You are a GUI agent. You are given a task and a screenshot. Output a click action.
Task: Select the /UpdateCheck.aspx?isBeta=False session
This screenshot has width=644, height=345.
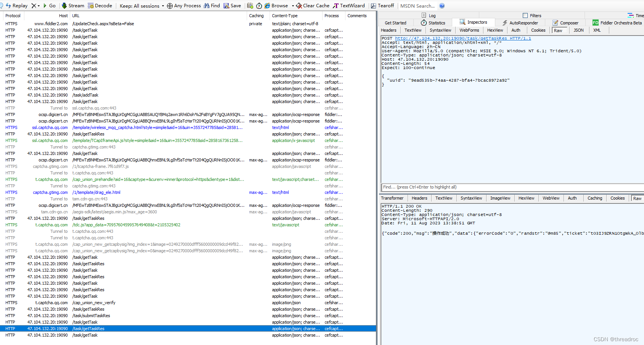pyautogui.click(x=188, y=24)
